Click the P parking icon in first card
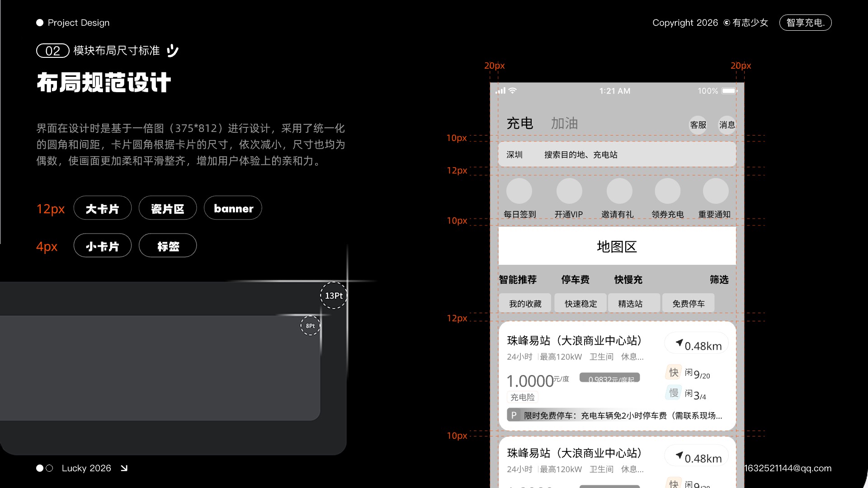The image size is (868, 488). (513, 415)
